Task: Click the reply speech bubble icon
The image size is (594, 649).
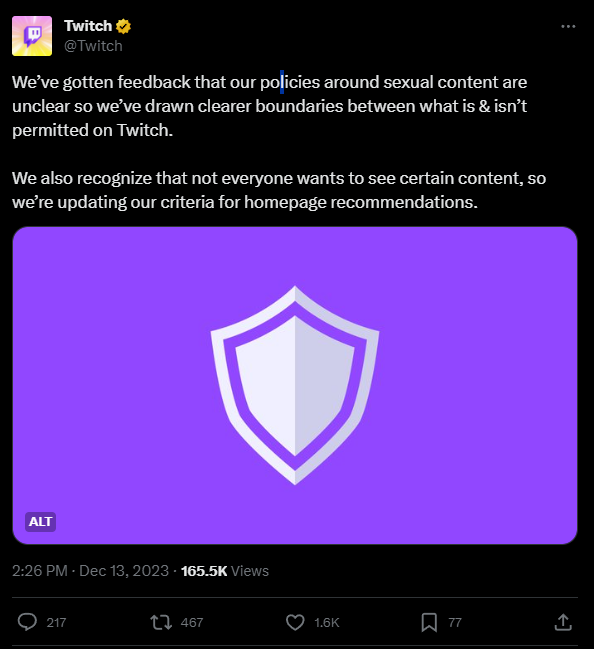Action: pos(27,622)
